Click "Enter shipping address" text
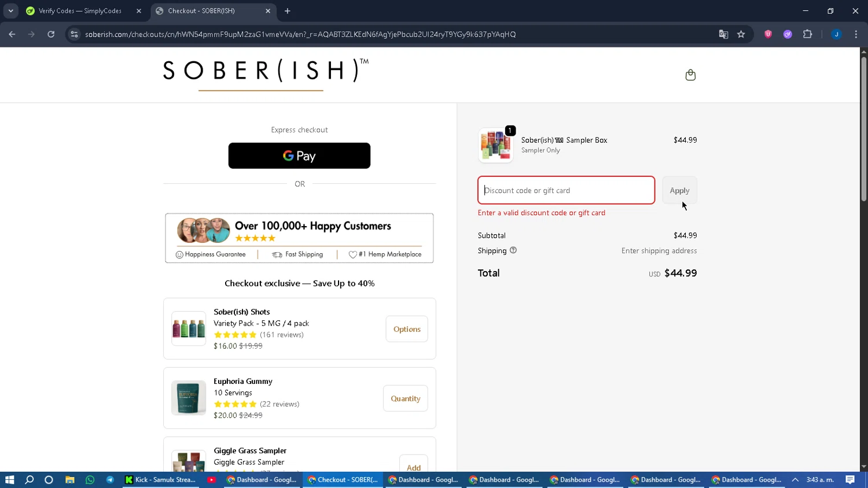This screenshot has width=868, height=488. click(x=659, y=251)
